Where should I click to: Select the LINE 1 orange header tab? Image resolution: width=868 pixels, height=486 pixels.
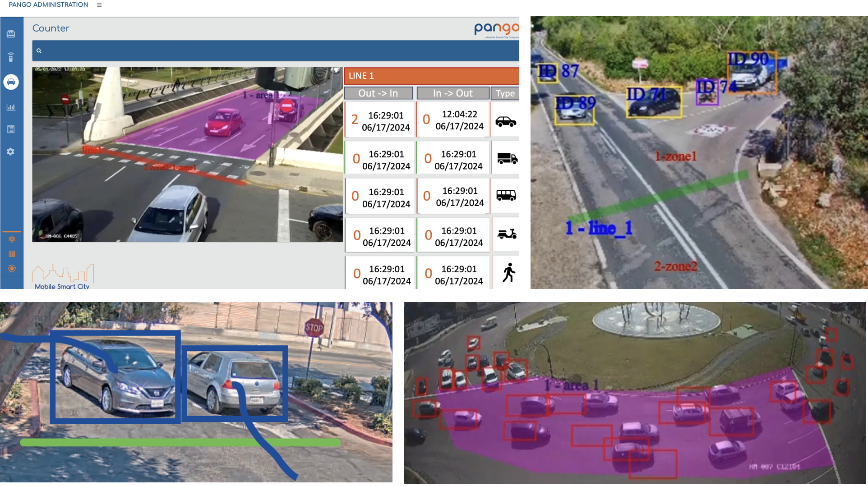[x=431, y=76]
